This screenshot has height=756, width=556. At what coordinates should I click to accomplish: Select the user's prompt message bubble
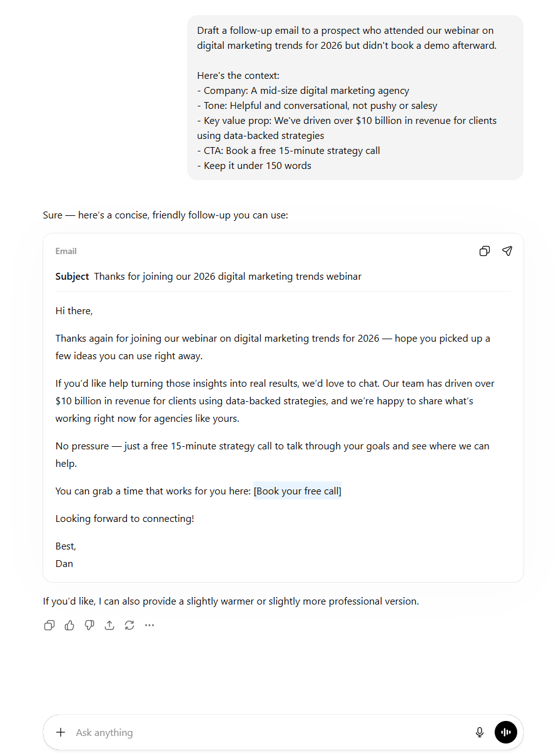(x=355, y=98)
